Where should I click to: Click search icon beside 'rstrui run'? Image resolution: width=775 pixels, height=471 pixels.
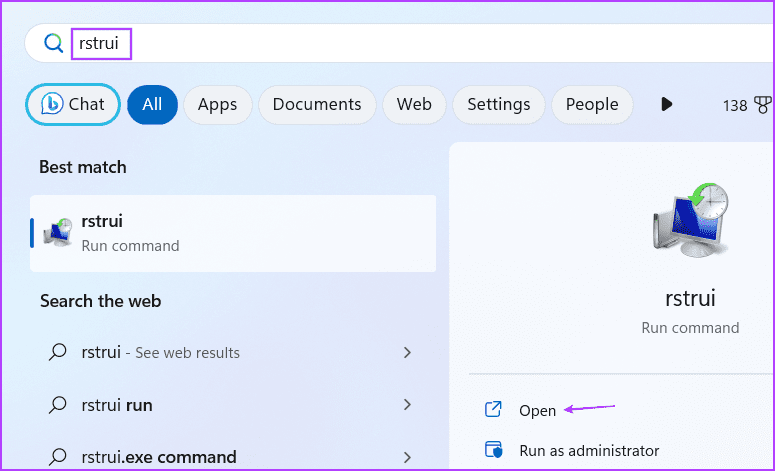58,405
